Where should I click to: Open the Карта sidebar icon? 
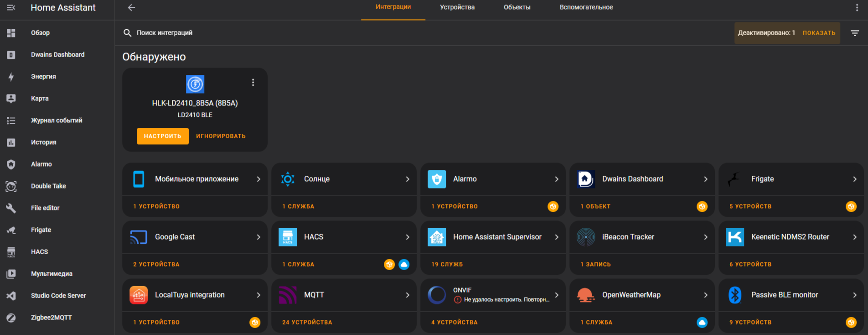[x=11, y=99]
